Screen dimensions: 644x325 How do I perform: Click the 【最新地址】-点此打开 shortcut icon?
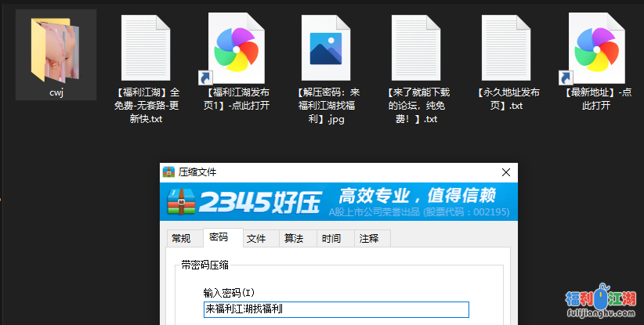pyautogui.click(x=599, y=49)
